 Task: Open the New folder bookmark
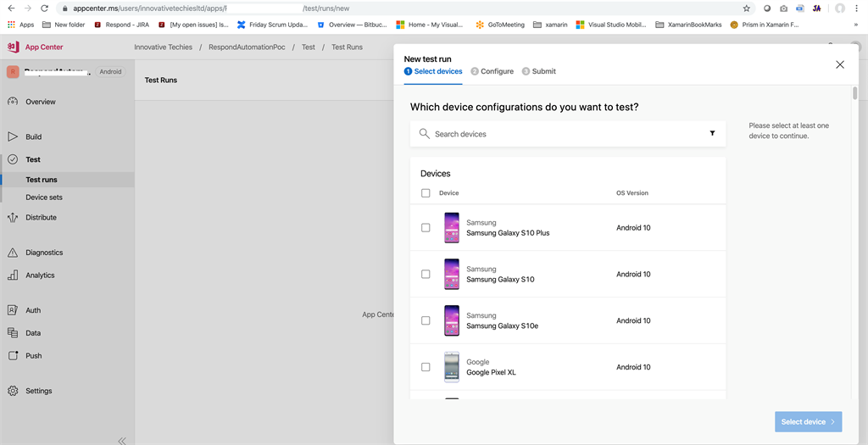pyautogui.click(x=64, y=25)
